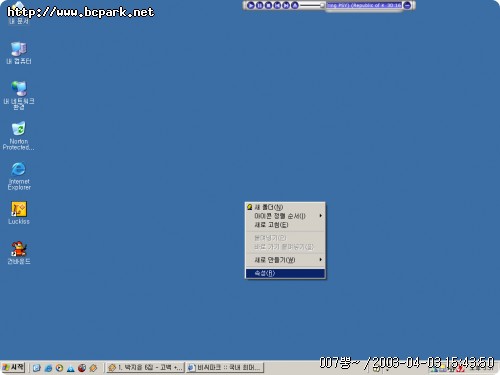Click Show Desktop quick launch icon

(x=37, y=368)
